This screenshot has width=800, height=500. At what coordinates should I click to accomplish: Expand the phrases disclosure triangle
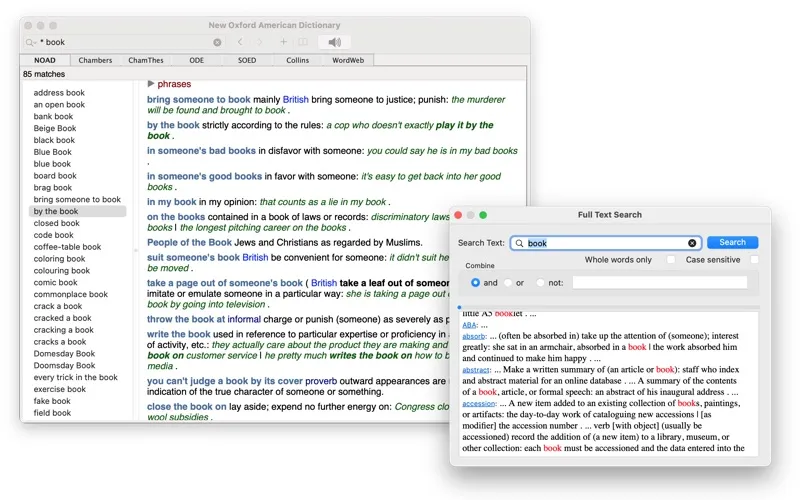click(x=151, y=83)
